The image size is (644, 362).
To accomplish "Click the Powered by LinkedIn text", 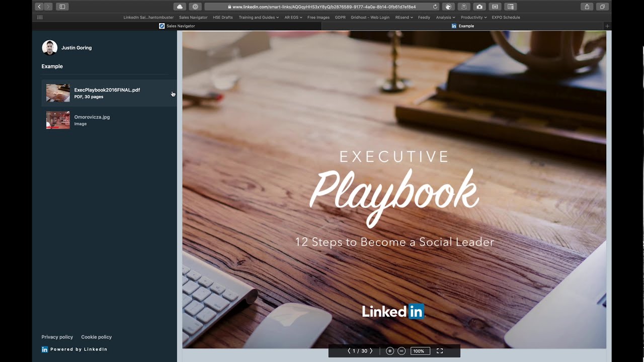I will pyautogui.click(x=79, y=349).
